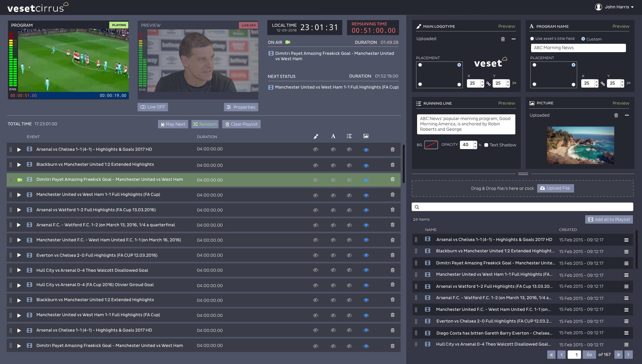Viewport: 642px width, 364px height.
Task: Focus the library search field
Action: coord(522,207)
